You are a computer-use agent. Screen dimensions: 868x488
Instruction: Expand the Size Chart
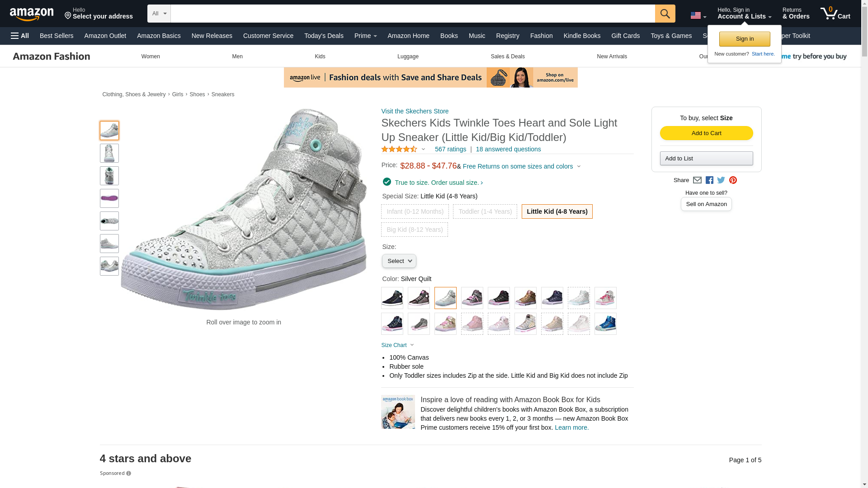point(397,345)
